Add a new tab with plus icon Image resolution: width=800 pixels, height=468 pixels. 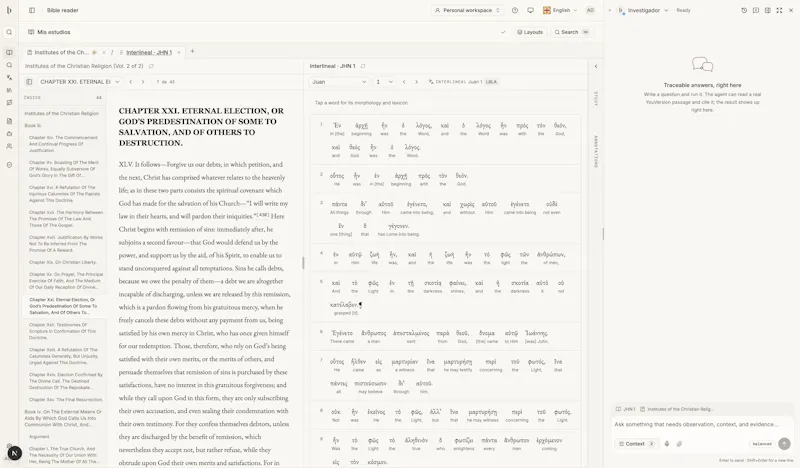[x=192, y=51]
